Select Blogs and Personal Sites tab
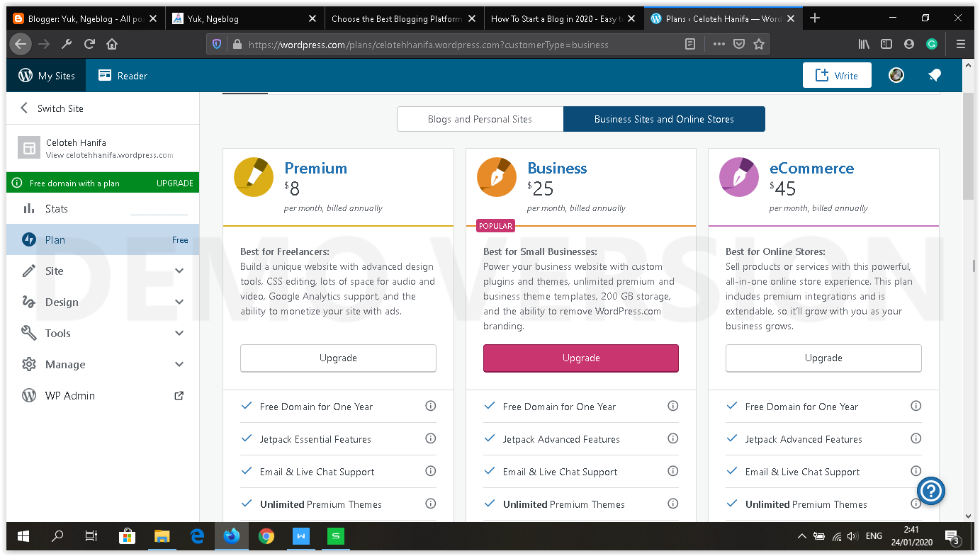Viewport: 980px width, 556px height. click(x=480, y=119)
